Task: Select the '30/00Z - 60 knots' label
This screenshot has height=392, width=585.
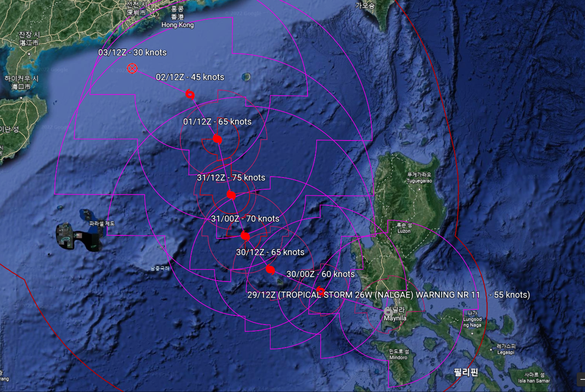Action: (321, 274)
